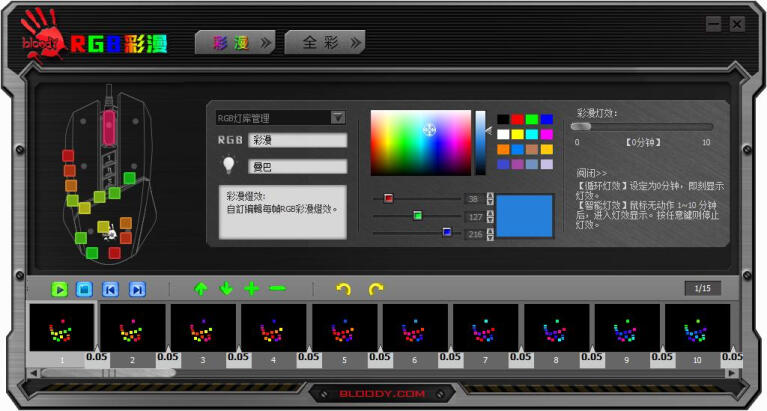Select the green color swatch

click(x=532, y=119)
